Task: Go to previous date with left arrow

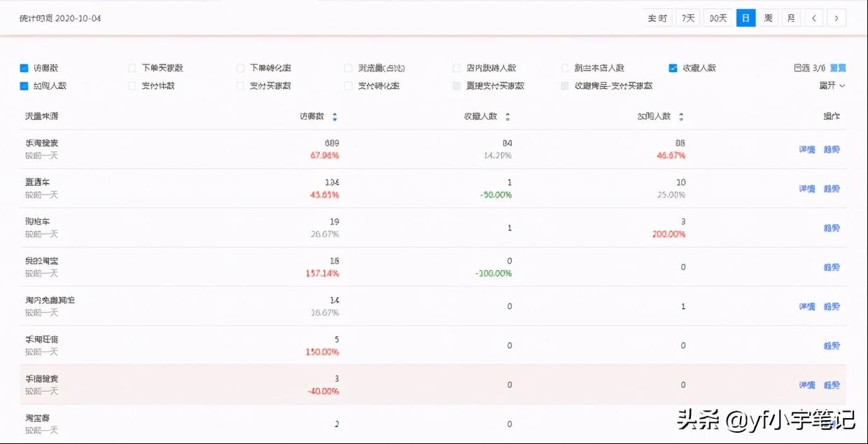Action: point(813,18)
